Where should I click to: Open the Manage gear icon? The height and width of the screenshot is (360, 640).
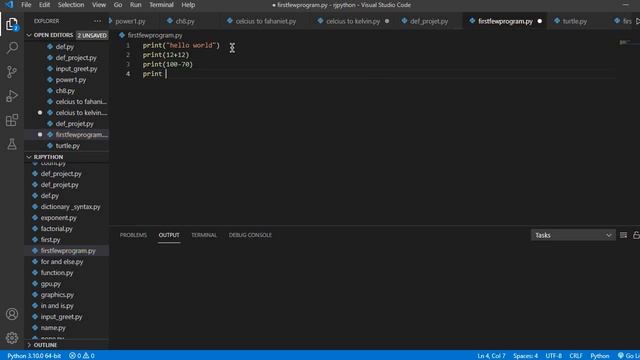pyautogui.click(x=12, y=338)
